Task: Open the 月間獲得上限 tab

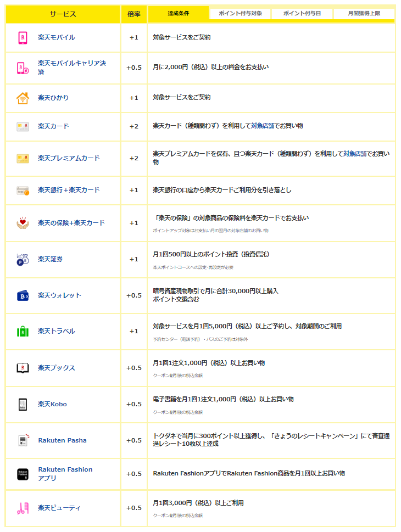Action: coord(364,14)
